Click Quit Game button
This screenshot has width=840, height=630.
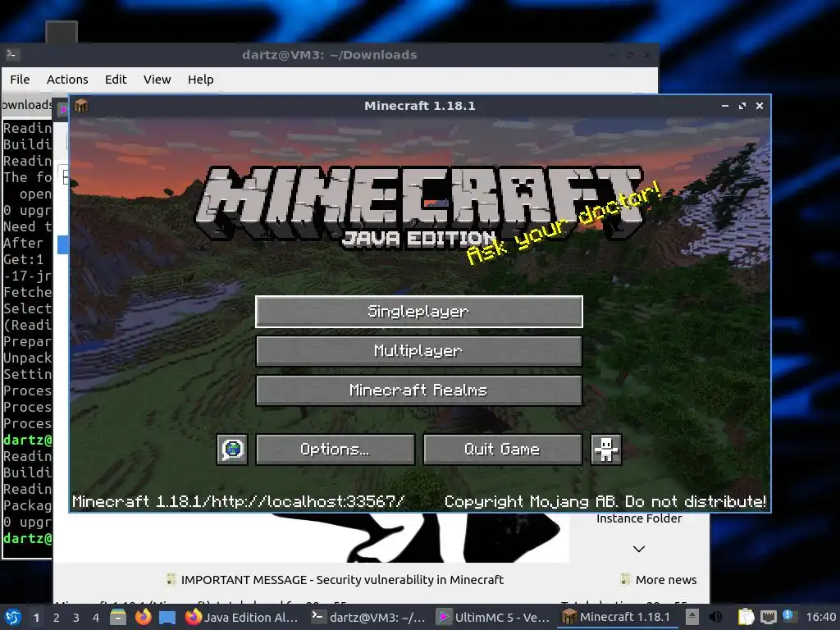(503, 449)
